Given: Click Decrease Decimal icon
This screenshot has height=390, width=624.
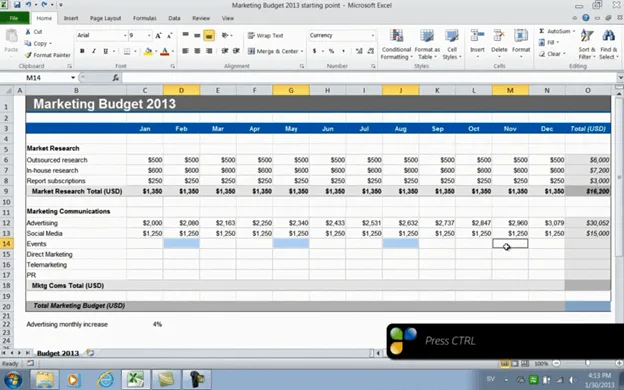Looking at the screenshot, I should click(x=371, y=51).
